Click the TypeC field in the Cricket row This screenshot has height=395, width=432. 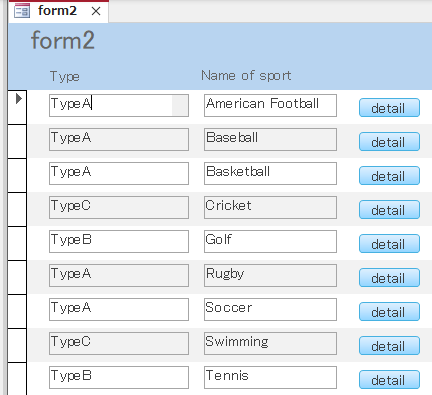[119, 207]
